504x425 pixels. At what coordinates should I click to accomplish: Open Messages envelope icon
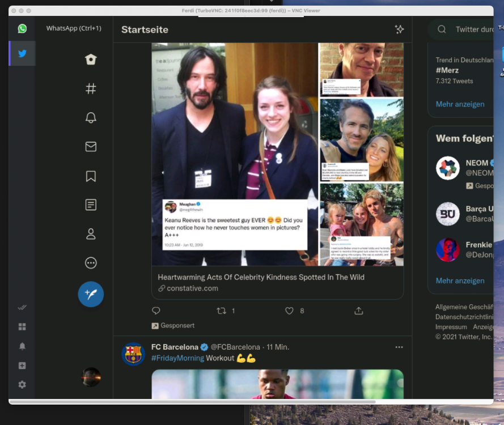pyautogui.click(x=91, y=147)
